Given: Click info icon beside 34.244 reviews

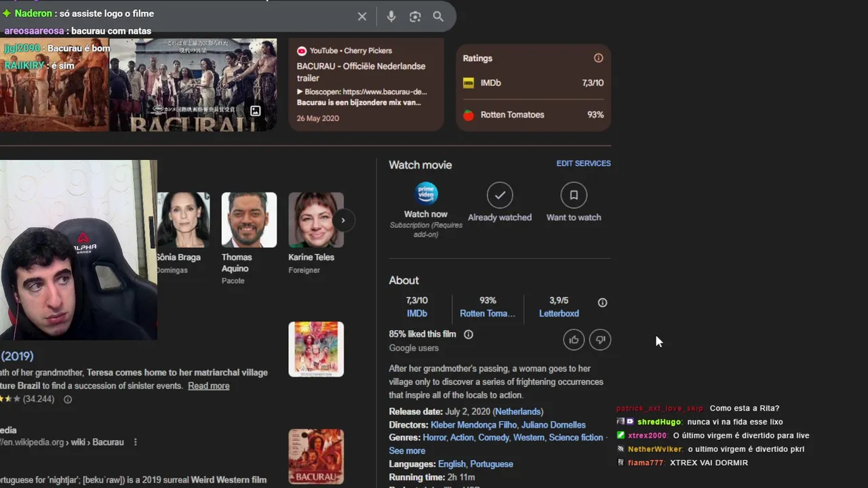Looking at the screenshot, I should click(x=68, y=399).
